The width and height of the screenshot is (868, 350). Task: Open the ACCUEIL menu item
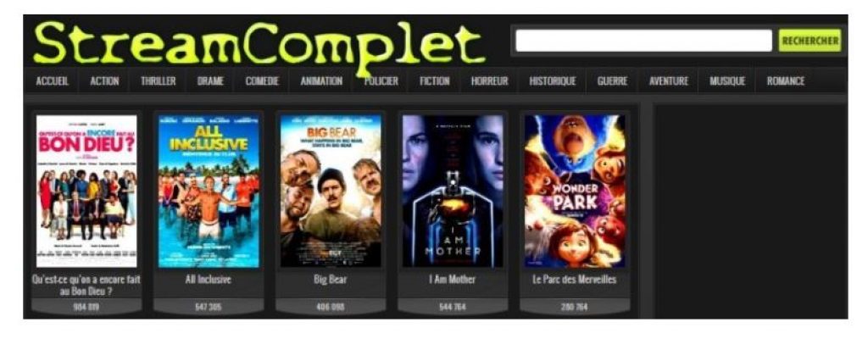52,81
